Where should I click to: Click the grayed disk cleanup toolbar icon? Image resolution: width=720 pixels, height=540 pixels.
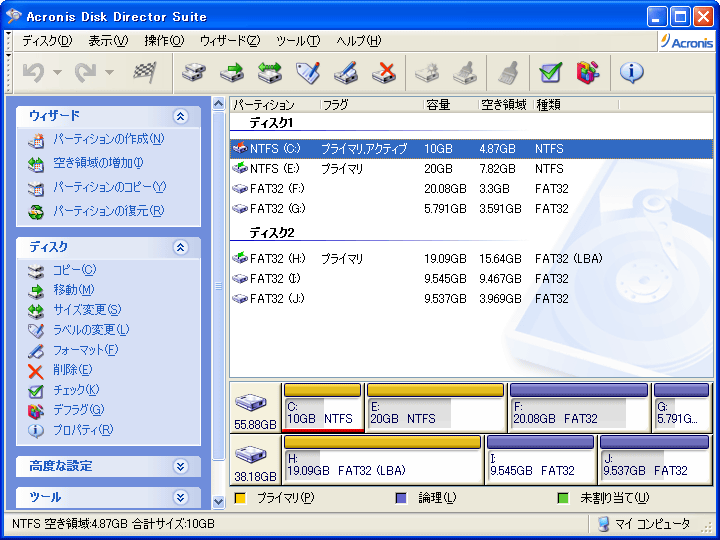(465, 72)
